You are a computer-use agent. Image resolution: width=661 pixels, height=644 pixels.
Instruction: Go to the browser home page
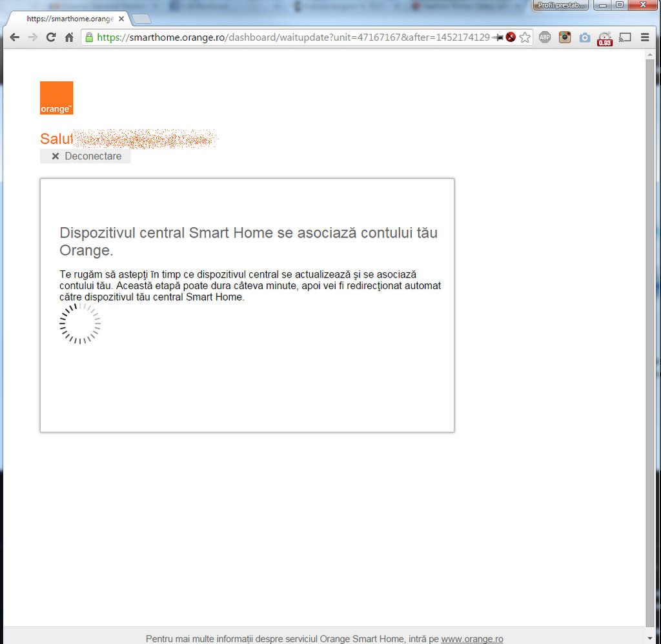(69, 37)
